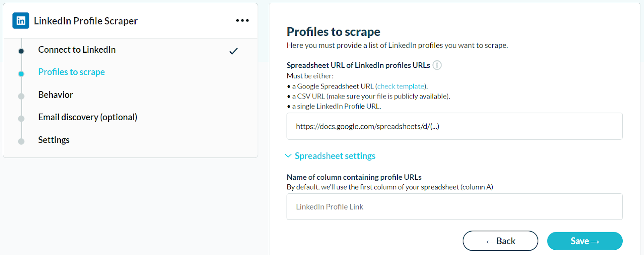Click the LinkedIn logo icon
Viewport: 644px width, 255px height.
21,21
